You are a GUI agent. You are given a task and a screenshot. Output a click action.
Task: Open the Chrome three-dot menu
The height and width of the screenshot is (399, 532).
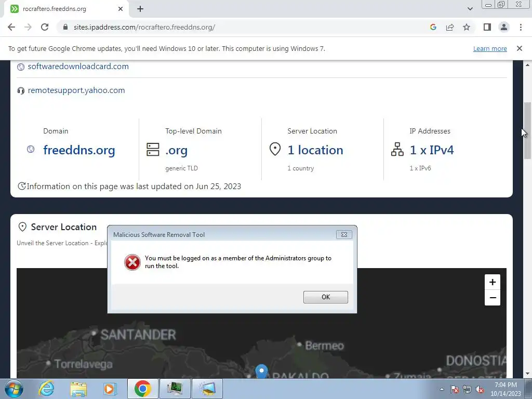click(521, 27)
